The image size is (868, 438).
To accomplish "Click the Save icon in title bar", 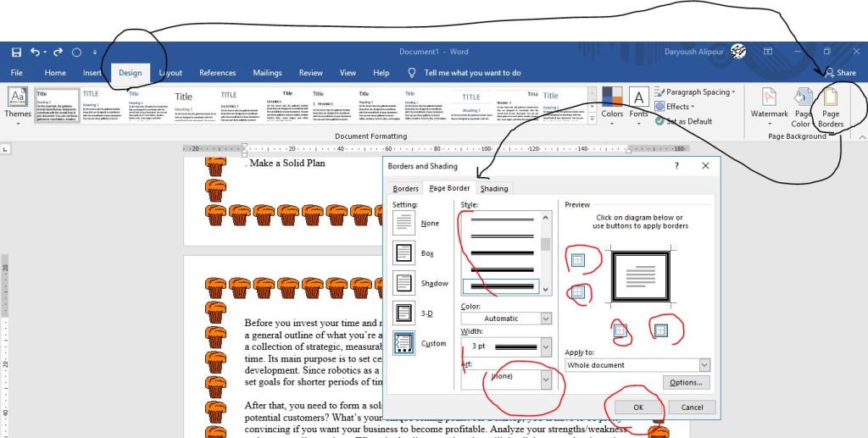I will point(16,52).
